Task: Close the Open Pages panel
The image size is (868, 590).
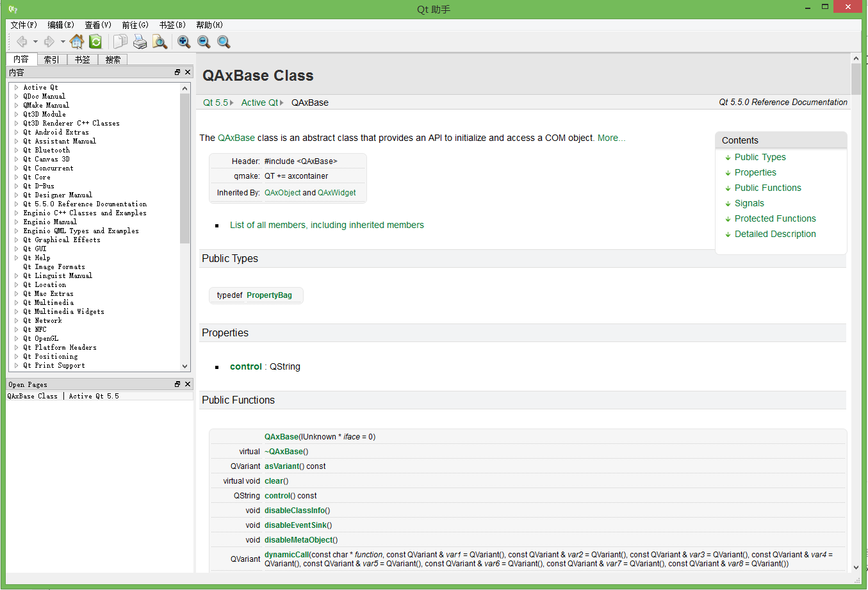Action: click(x=188, y=384)
